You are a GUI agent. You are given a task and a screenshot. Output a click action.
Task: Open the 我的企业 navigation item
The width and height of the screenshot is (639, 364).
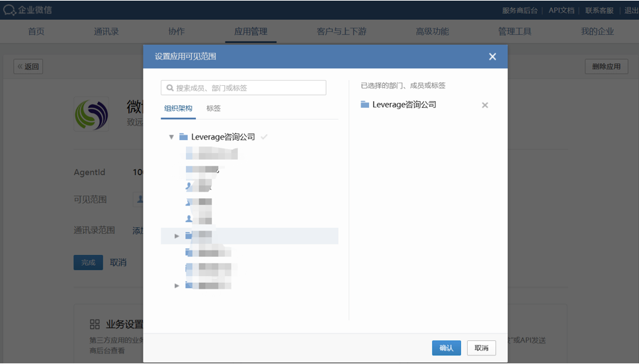click(597, 31)
